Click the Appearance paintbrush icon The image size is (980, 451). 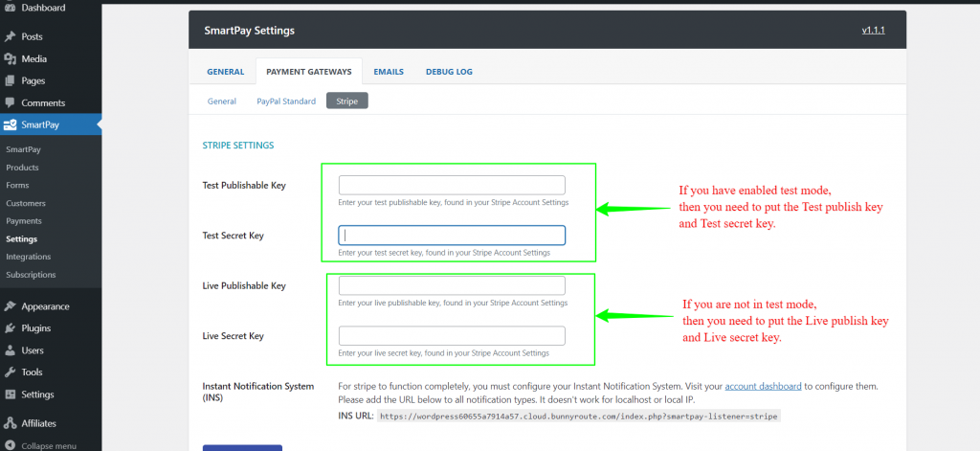click(x=10, y=306)
